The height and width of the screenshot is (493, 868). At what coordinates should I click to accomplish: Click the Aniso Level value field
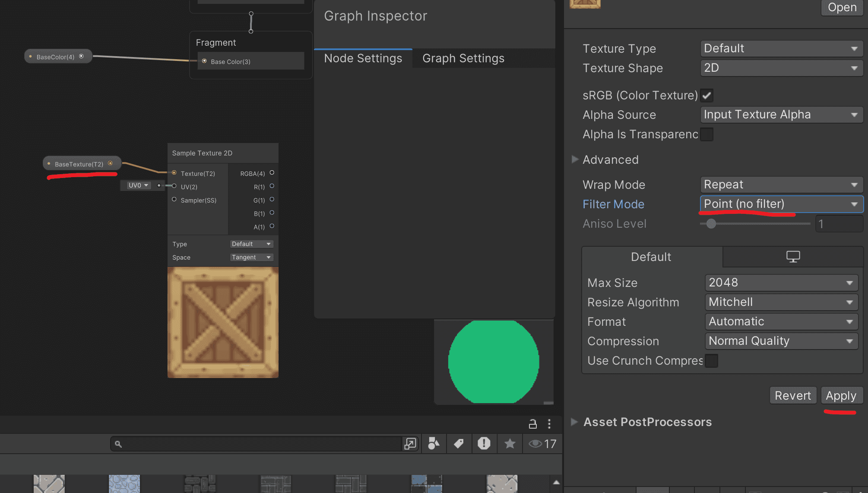pos(839,224)
